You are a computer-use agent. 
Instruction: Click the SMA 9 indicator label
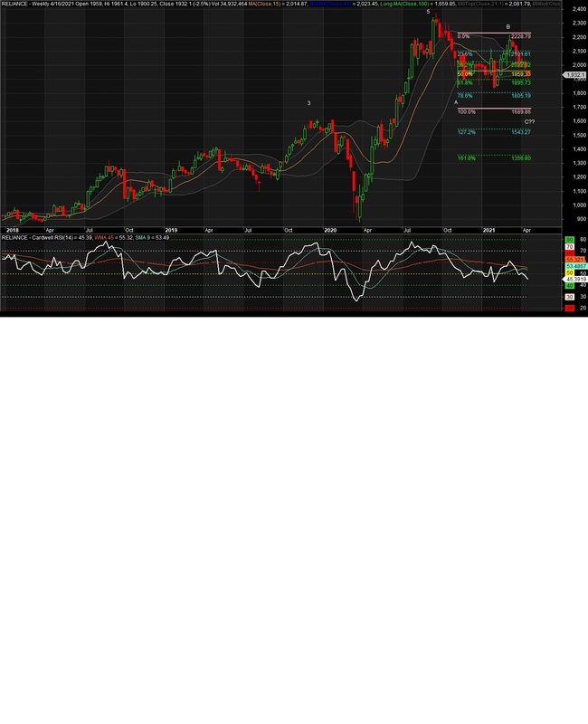point(144,238)
